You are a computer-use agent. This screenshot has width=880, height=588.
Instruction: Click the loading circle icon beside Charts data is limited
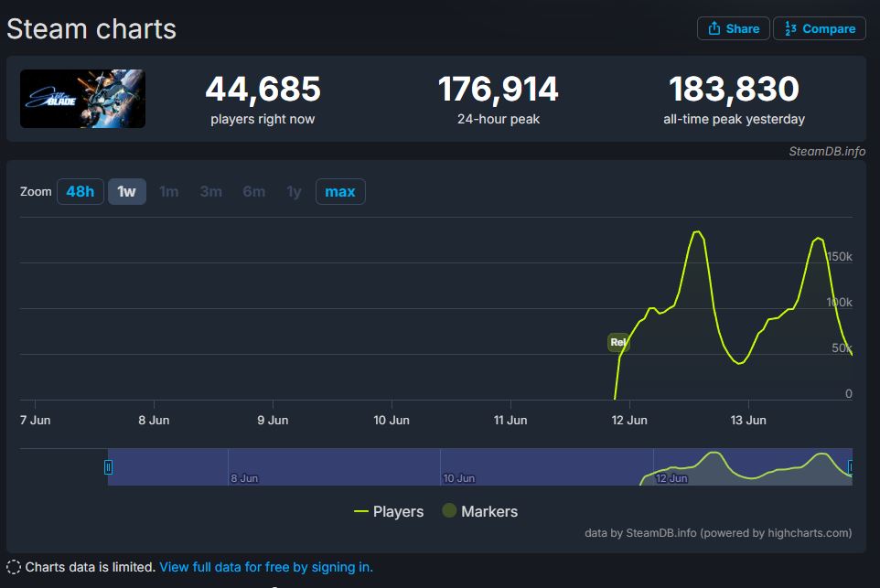click(14, 567)
